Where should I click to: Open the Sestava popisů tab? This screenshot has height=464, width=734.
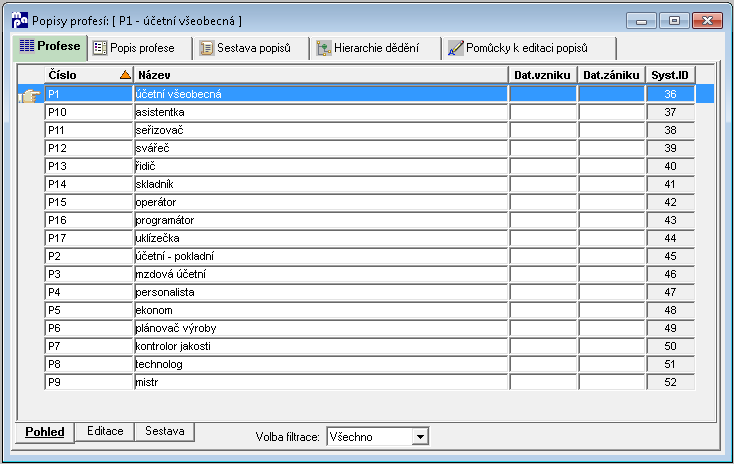click(251, 48)
